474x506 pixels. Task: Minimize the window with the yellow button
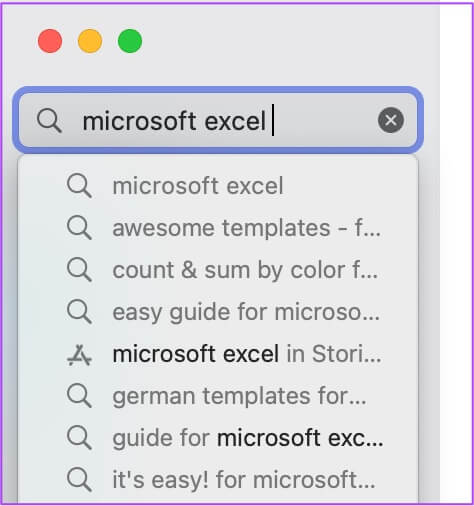90,41
